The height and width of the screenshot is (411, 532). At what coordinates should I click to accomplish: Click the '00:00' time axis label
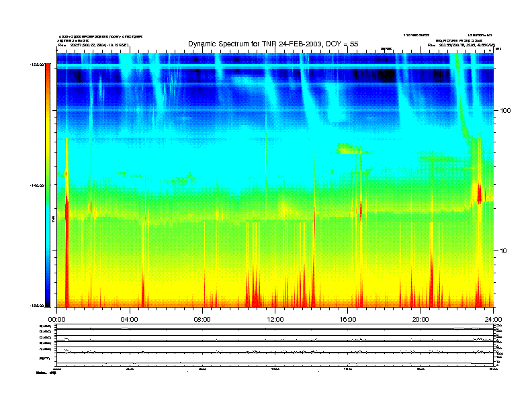56,320
